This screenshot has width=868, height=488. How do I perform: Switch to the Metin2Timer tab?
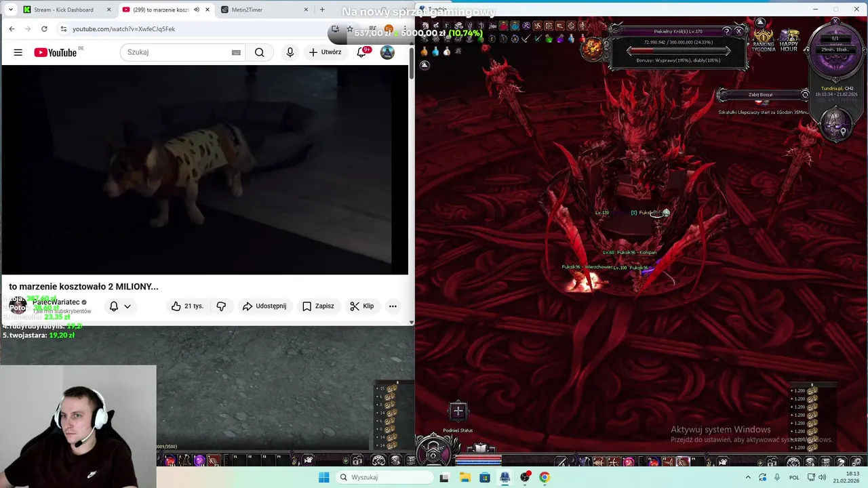click(x=265, y=9)
